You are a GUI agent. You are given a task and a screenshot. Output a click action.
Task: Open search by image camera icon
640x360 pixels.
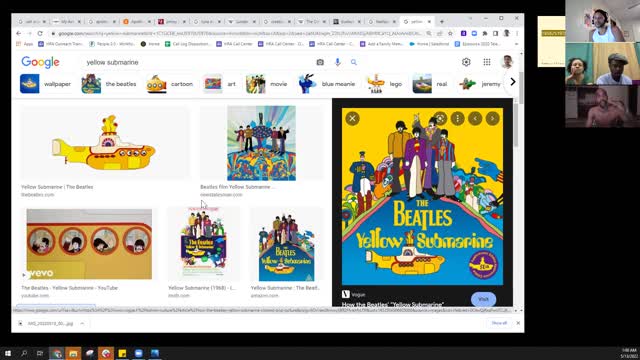(x=320, y=62)
